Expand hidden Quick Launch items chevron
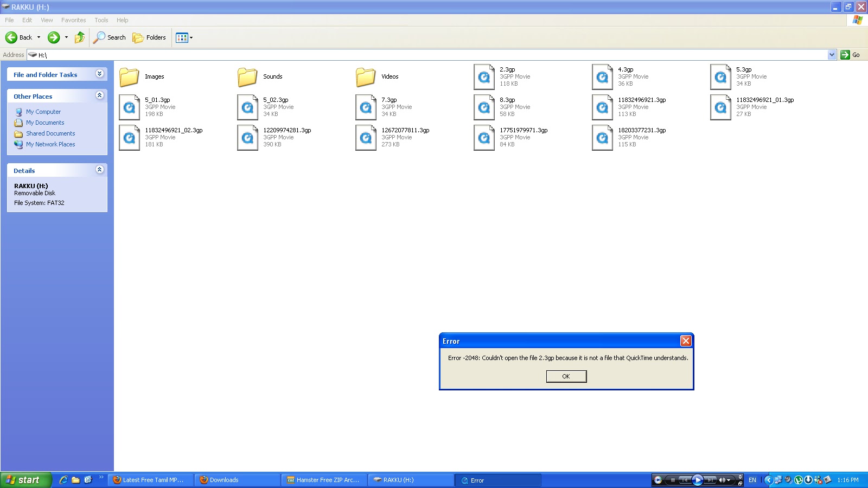The width and height of the screenshot is (868, 488). click(101, 477)
